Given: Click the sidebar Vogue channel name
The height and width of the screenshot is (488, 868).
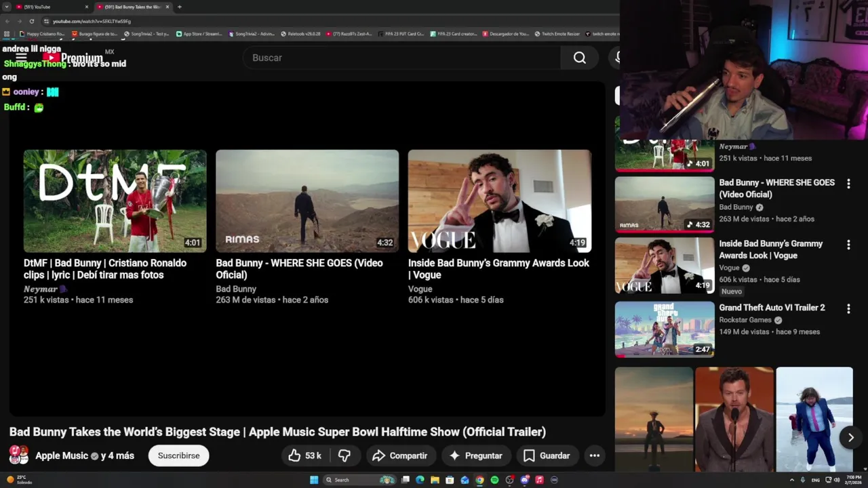Looking at the screenshot, I should (x=729, y=268).
